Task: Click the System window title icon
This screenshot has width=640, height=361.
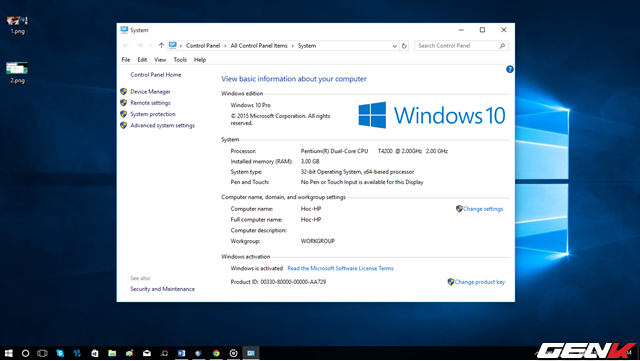Action: [x=124, y=30]
